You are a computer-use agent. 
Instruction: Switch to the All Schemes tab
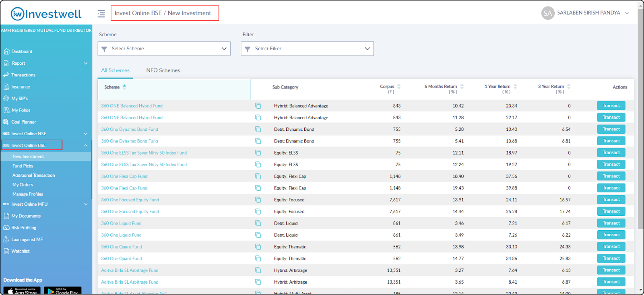tap(115, 70)
